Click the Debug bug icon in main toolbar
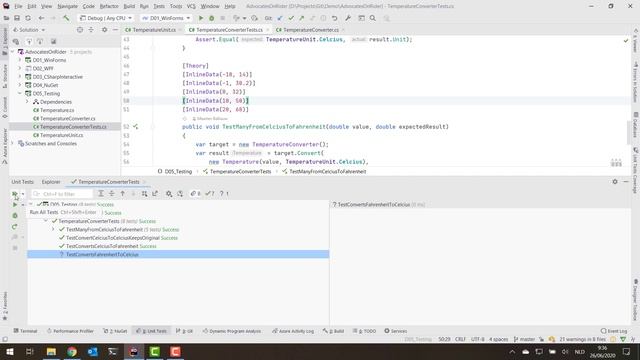Image resolution: width=640 pixels, height=360 pixels. 211,18
